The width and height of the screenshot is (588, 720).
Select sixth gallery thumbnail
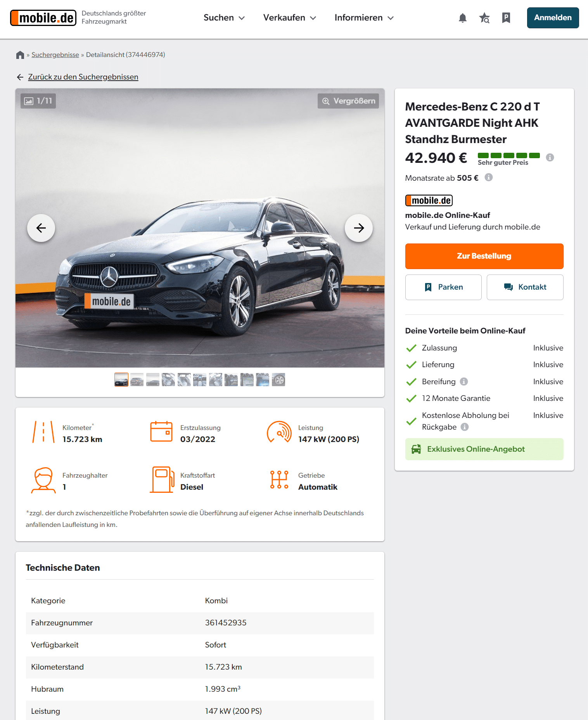[200, 380]
